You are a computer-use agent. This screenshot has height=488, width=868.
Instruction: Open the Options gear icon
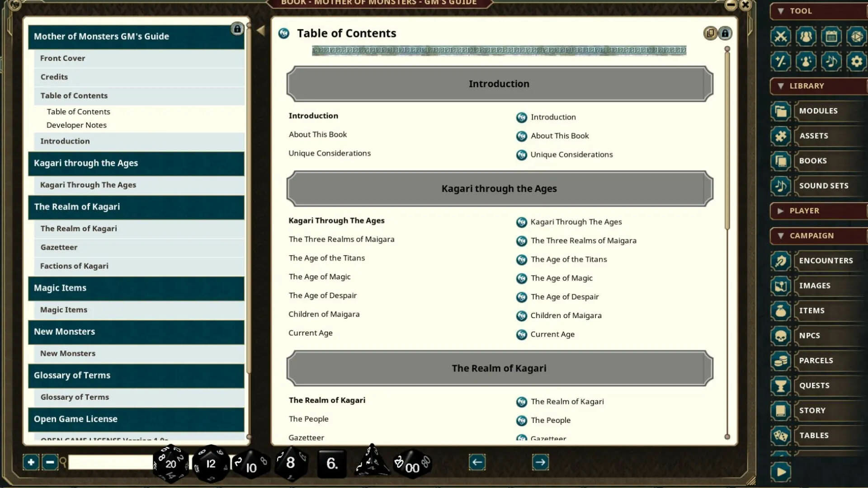(857, 61)
